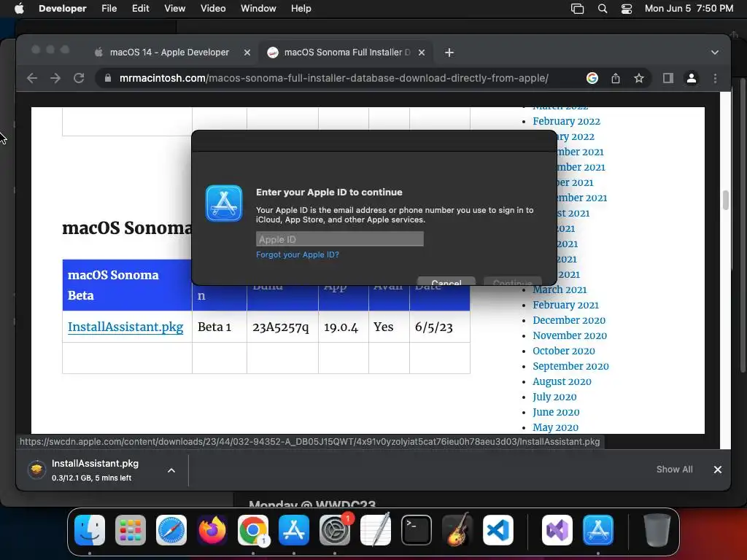Click the Apple ID text field
The width and height of the screenshot is (747, 560).
[340, 239]
